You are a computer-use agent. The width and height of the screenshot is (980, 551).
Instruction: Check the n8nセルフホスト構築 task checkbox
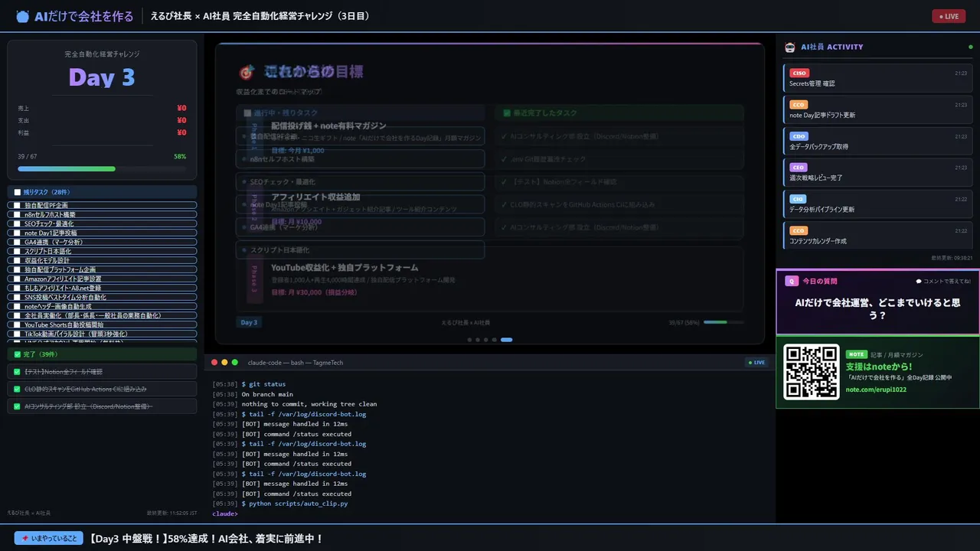17,214
